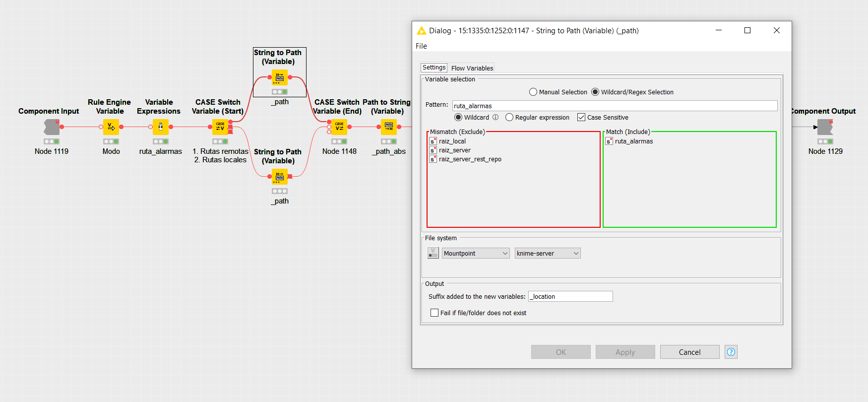Select the Path to String node icon
The height and width of the screenshot is (402, 868).
388,127
